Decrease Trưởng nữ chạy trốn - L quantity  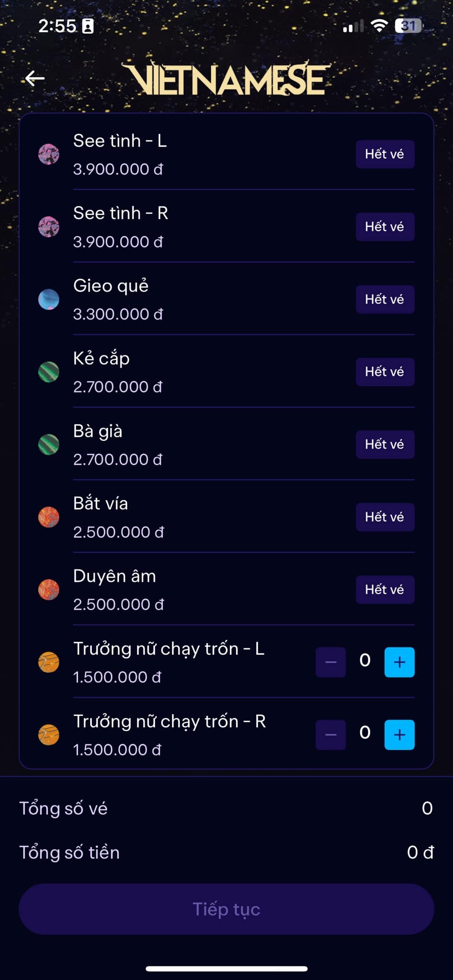331,662
